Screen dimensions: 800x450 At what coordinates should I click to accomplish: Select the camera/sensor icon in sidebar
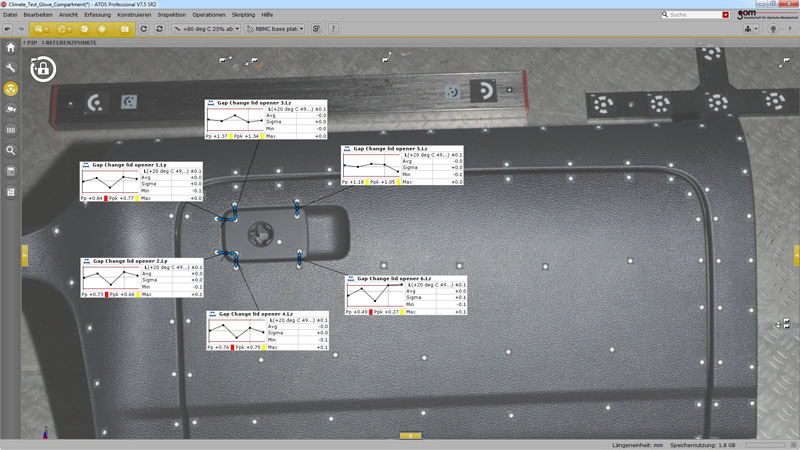click(11, 109)
